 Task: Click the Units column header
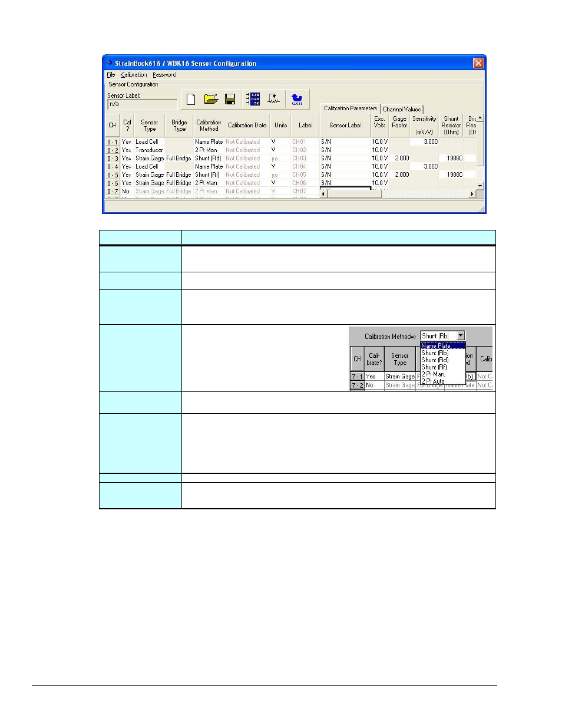click(280, 126)
